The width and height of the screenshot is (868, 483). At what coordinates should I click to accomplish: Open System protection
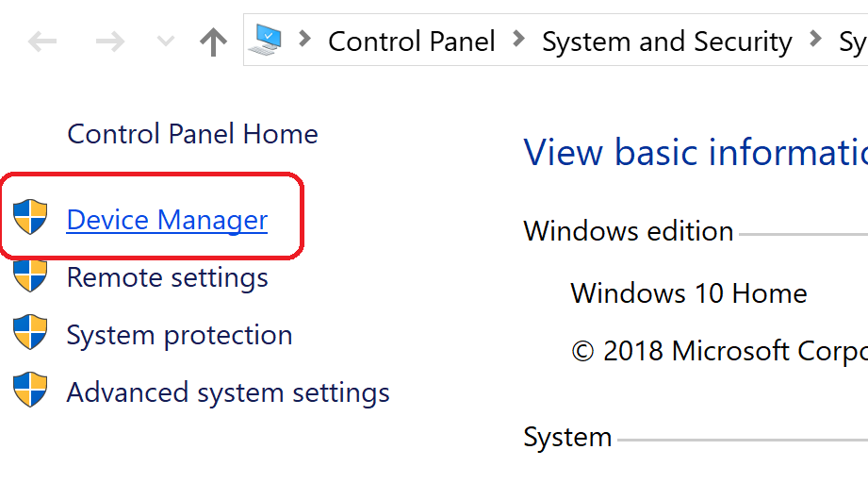pos(179,335)
